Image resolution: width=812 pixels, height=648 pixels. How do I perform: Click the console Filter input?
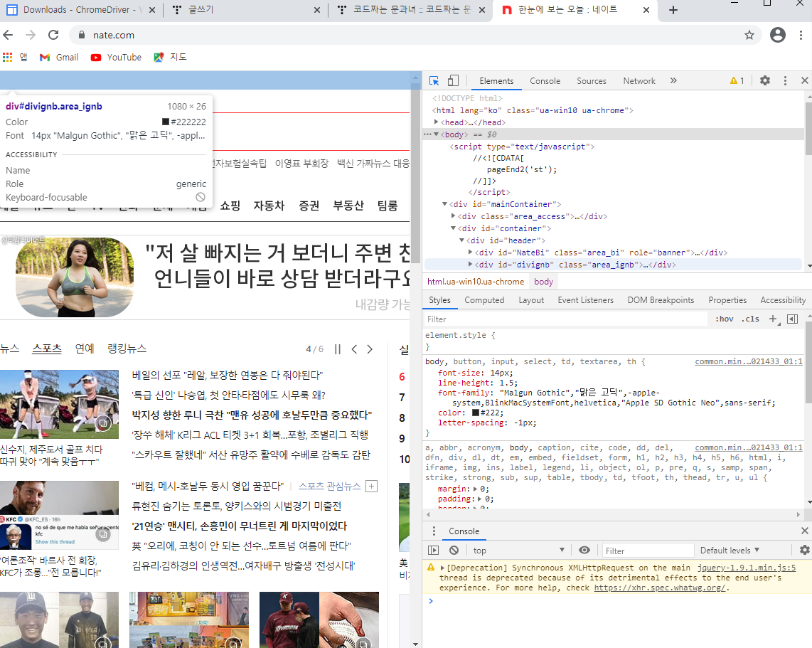tap(647, 551)
